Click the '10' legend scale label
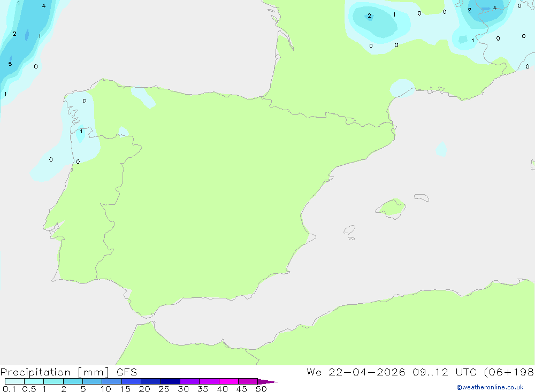Viewport: 535px width, 392px height. 105,389
